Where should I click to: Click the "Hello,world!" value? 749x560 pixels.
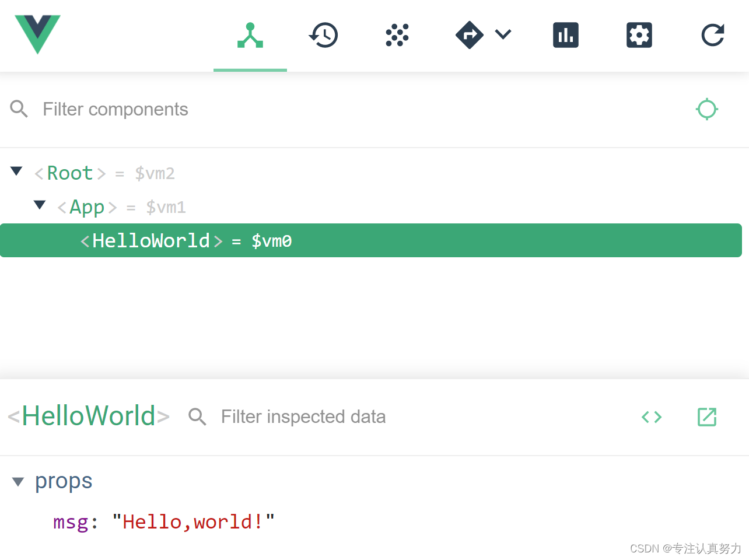(193, 521)
